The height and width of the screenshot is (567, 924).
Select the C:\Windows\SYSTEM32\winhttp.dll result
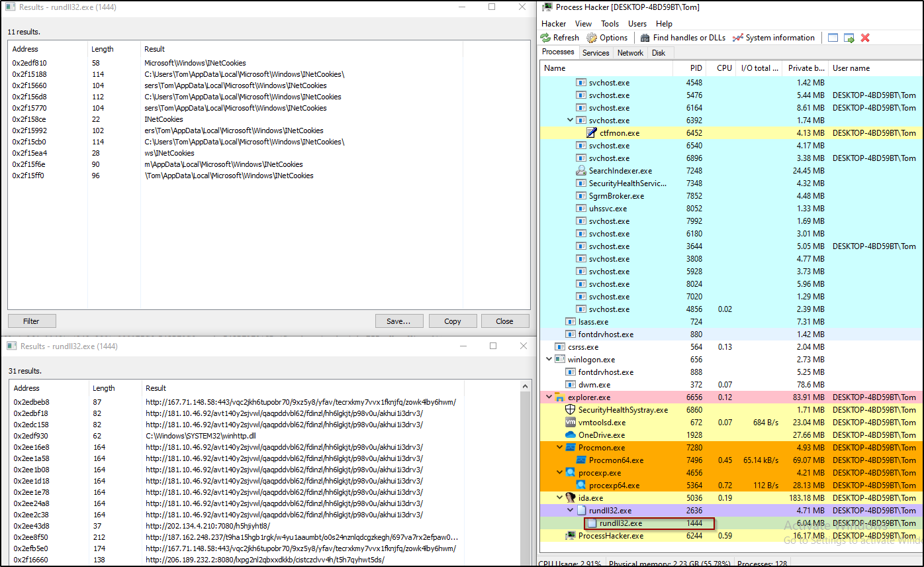[x=265, y=436]
